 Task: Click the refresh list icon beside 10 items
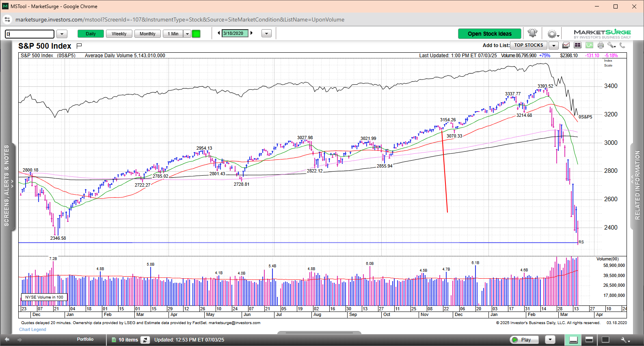point(145,340)
